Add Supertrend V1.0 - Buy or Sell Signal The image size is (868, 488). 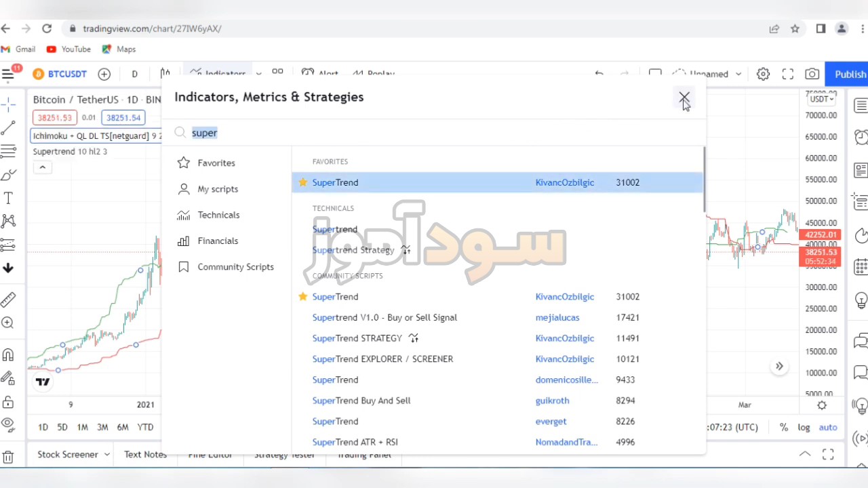pos(384,317)
